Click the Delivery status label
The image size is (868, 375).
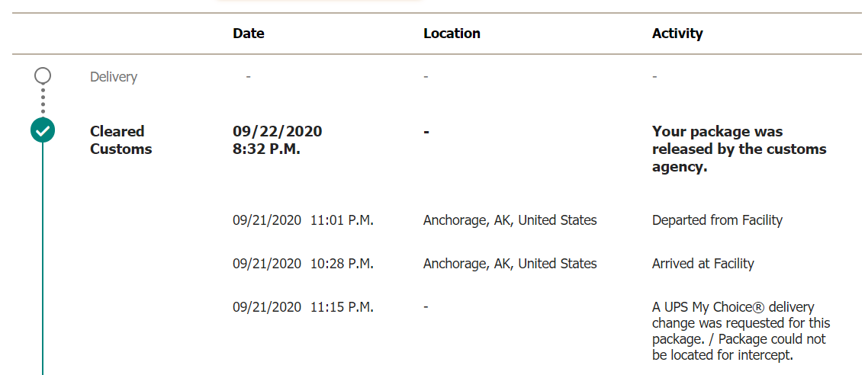click(114, 76)
